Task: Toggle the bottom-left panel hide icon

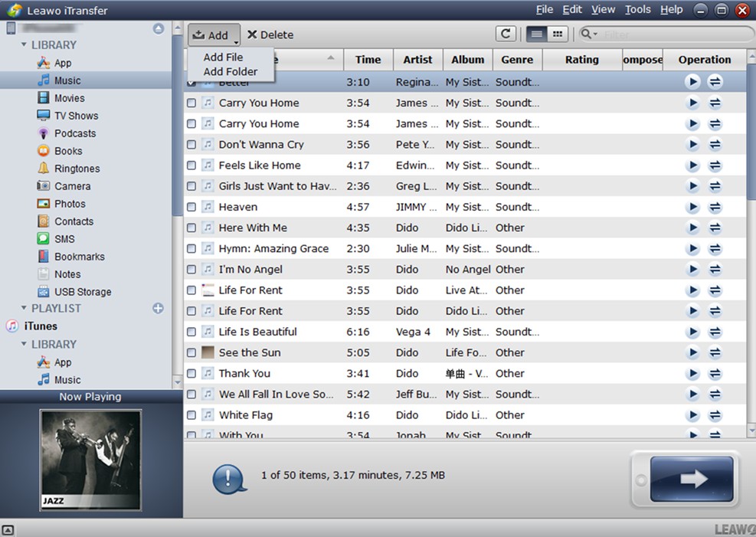Action: (7, 530)
